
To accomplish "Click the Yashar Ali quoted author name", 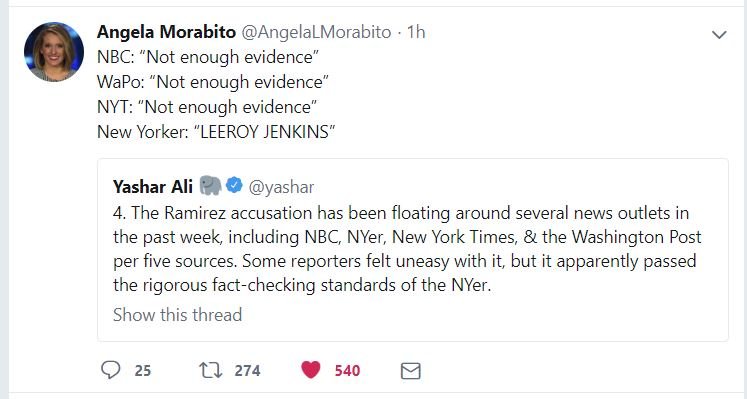I will point(152,186).
